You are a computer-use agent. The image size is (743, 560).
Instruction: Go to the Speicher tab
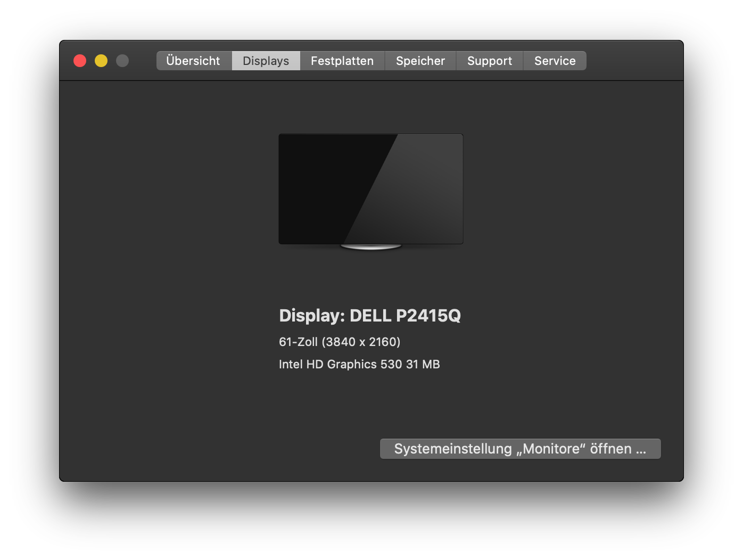point(420,61)
